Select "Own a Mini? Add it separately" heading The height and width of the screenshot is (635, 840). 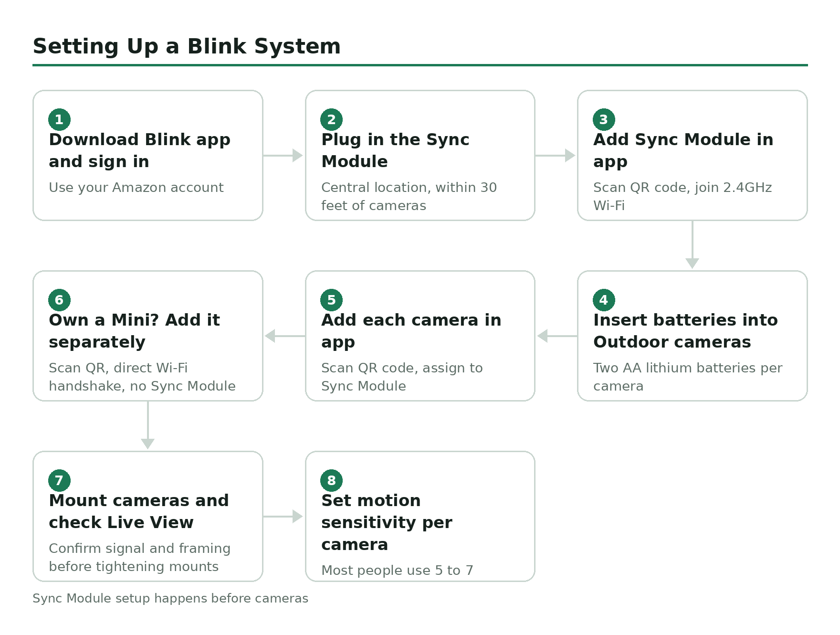[135, 331]
